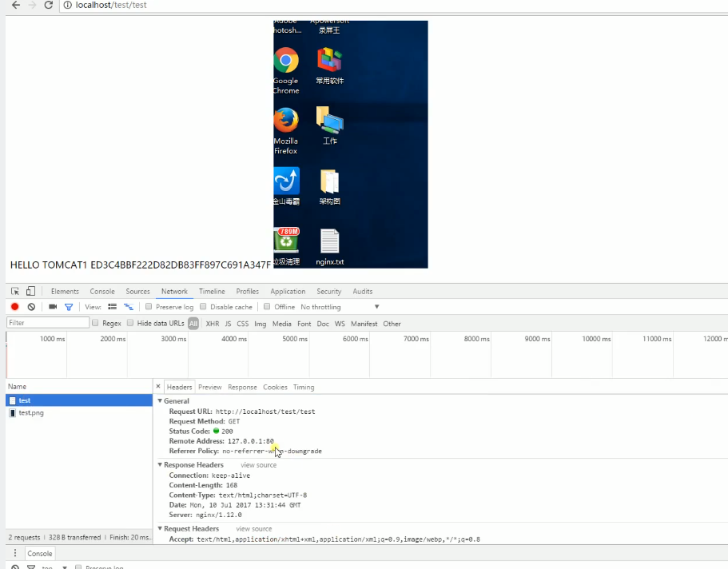Select the Headers detail tab
Viewport: 728px width, 569px height.
(x=179, y=387)
